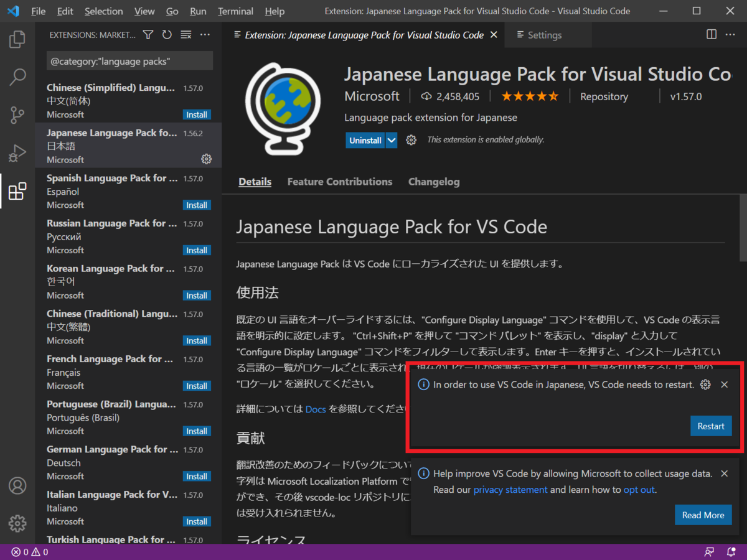Click the Extensions activity bar icon

pyautogui.click(x=17, y=191)
